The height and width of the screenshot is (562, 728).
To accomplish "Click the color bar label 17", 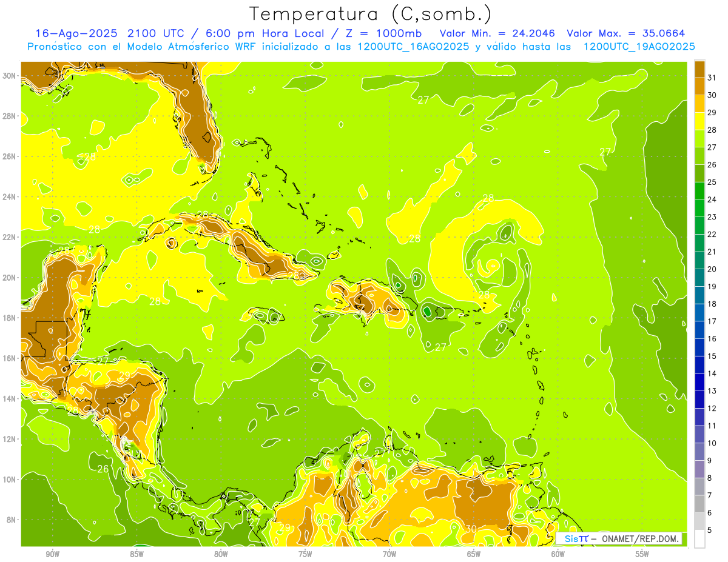I will pos(712,321).
